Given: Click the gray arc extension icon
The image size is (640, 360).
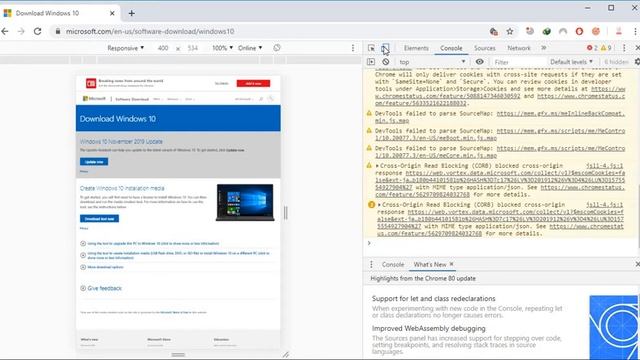Looking at the screenshot, I should [563, 31].
